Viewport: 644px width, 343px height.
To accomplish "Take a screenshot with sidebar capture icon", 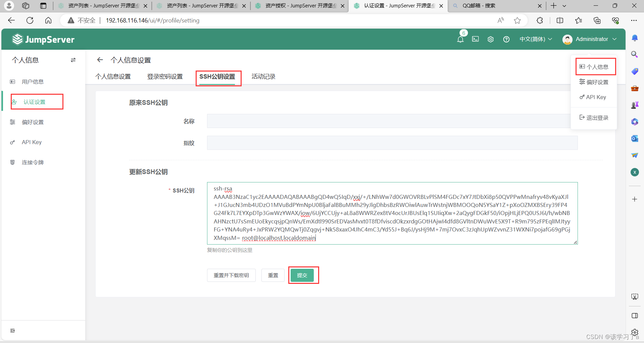I will click(635, 297).
